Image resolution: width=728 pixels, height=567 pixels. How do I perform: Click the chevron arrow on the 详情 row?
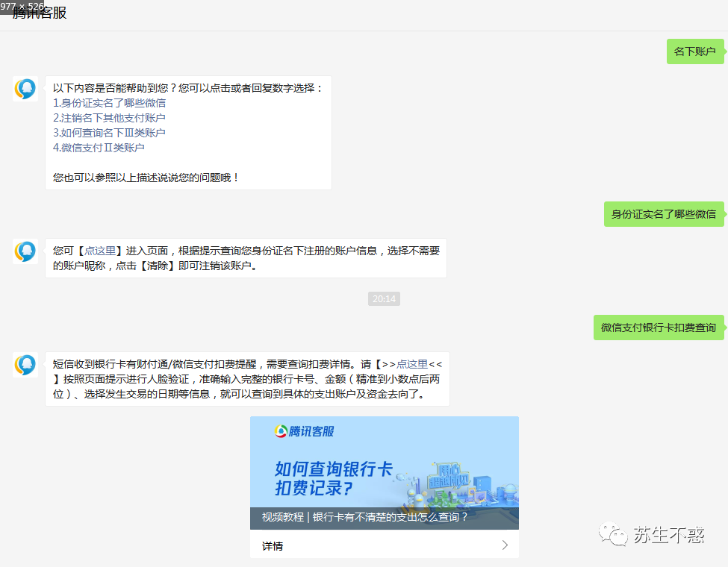[x=505, y=545]
